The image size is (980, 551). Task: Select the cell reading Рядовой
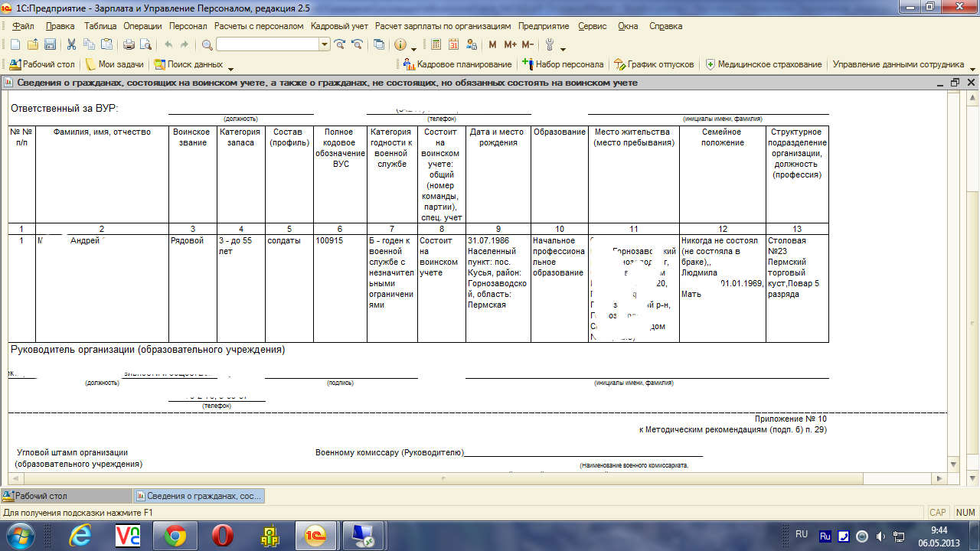192,288
